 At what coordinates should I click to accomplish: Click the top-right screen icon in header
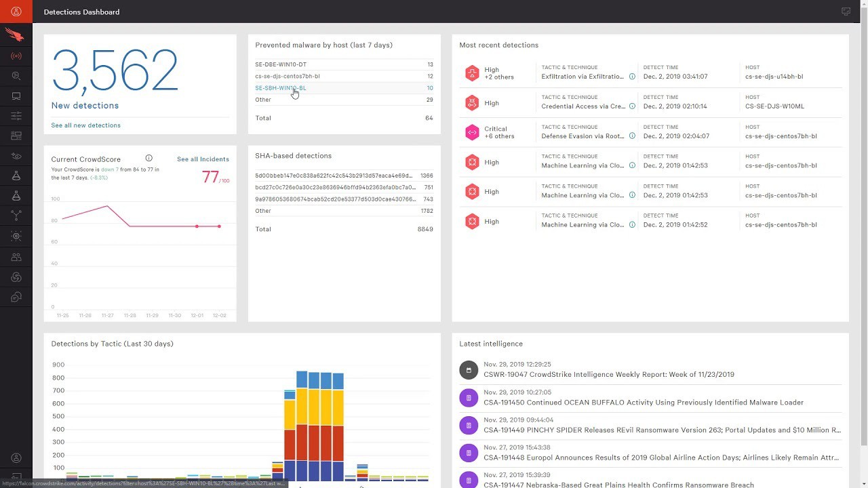(846, 12)
